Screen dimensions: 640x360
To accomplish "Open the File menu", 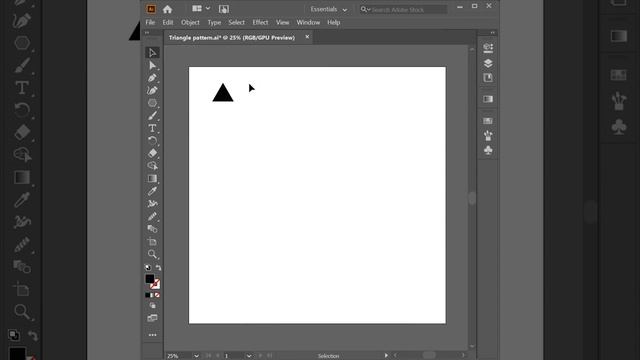I will 150,22.
